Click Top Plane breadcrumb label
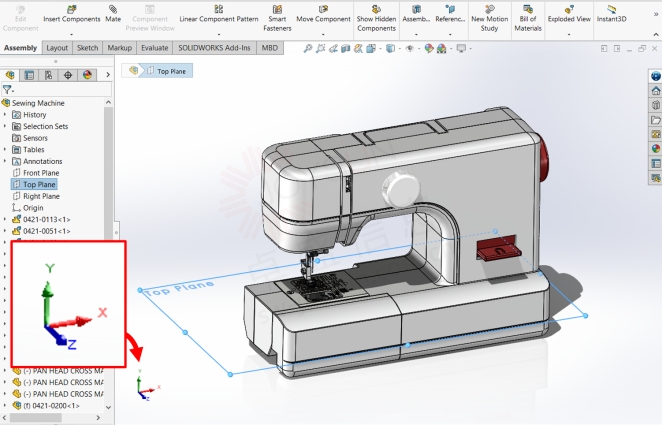The image size is (663, 426). pos(171,71)
